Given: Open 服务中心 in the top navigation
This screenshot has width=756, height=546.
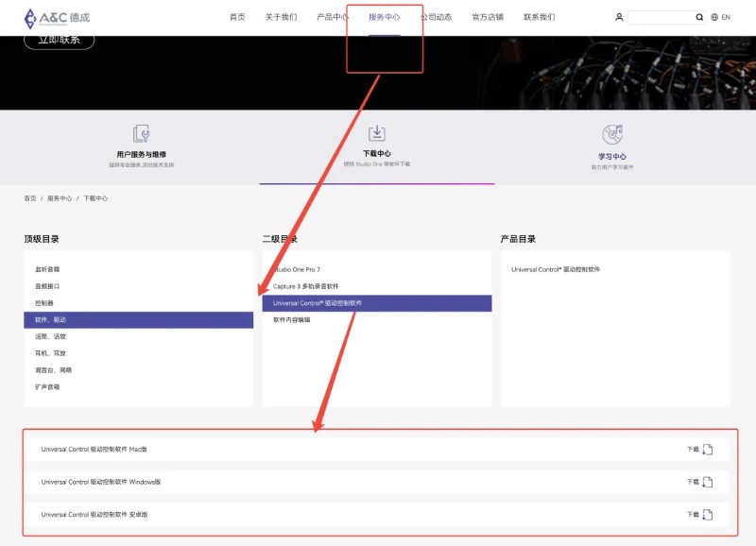Looking at the screenshot, I should coord(385,17).
